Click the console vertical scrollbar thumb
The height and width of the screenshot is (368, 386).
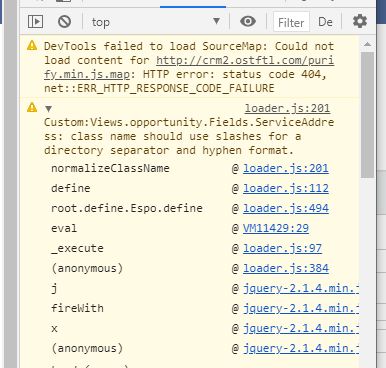tap(367, 115)
